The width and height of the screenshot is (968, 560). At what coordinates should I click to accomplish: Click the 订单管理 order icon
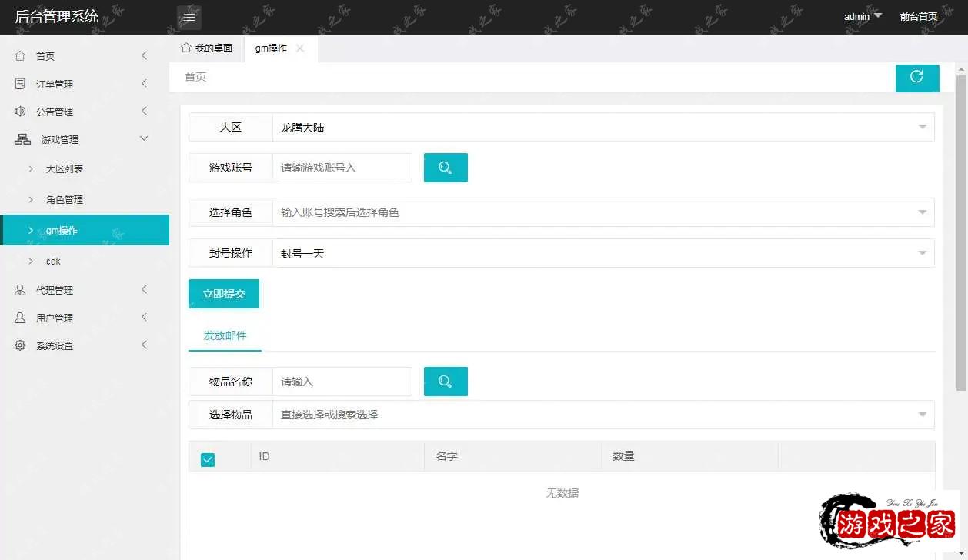[20, 84]
